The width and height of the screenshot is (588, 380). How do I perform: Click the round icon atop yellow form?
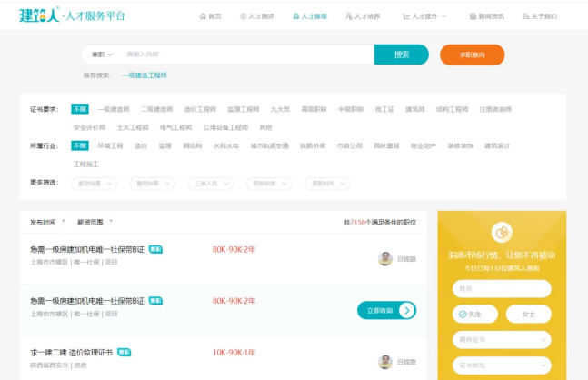502,233
